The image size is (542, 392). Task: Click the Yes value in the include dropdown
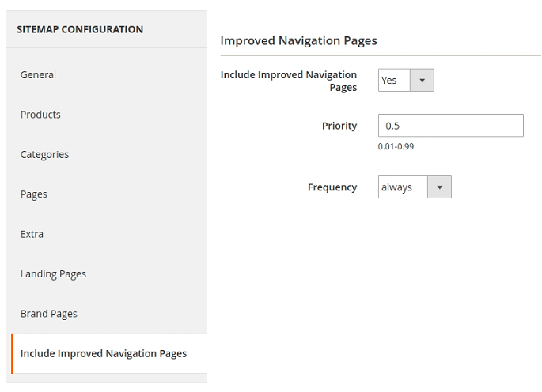pyautogui.click(x=390, y=80)
